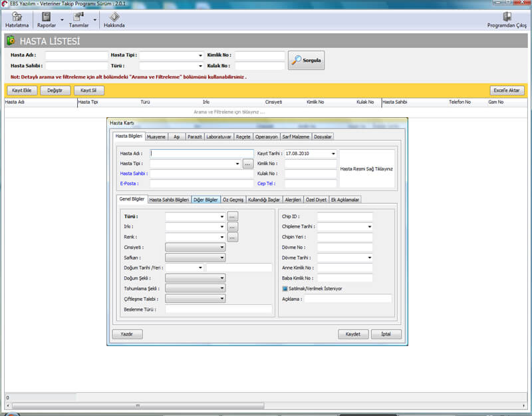Open the Hasta Sahibi Bilgileri tab
Screen dimensions: 532x416
click(169, 199)
